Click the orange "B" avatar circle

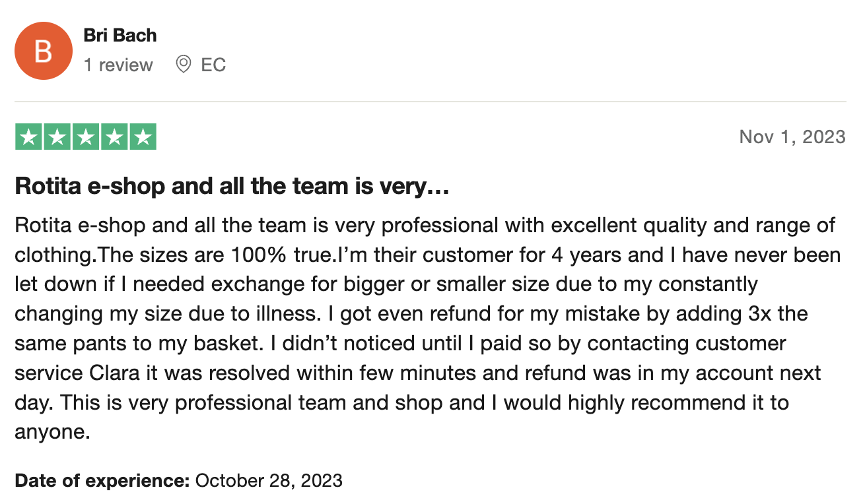click(x=43, y=51)
